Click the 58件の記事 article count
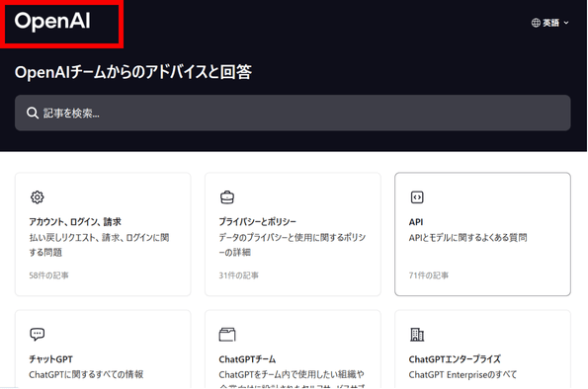Viewport: 588px width, 389px height. point(48,275)
